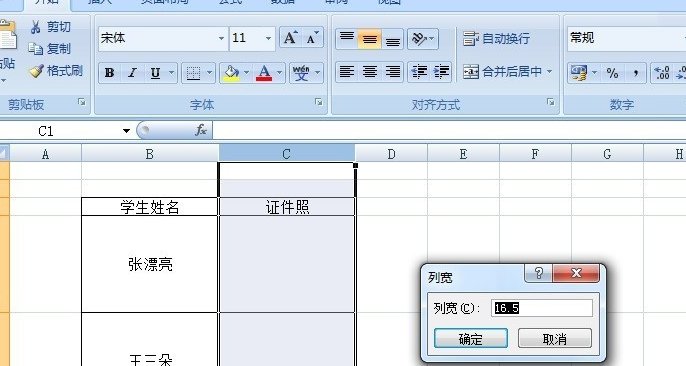Set top vertical alignment
The height and width of the screenshot is (366, 686).
pyautogui.click(x=347, y=38)
